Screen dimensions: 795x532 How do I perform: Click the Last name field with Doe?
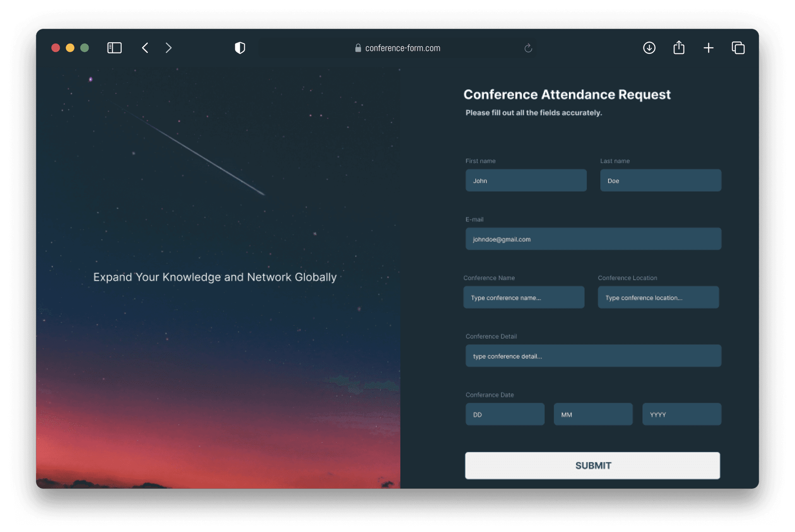click(661, 181)
